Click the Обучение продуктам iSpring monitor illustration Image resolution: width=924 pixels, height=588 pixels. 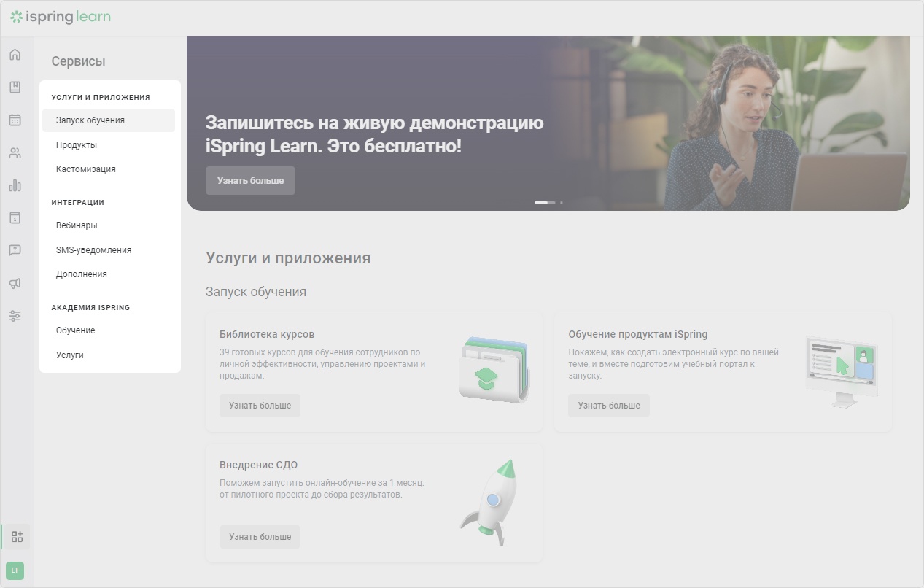[842, 371]
